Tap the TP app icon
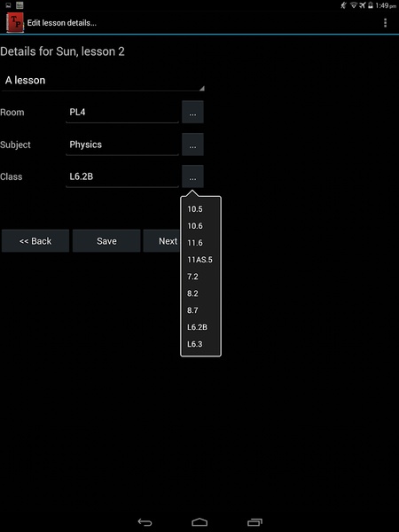This screenshot has height=532, width=399. point(15,23)
